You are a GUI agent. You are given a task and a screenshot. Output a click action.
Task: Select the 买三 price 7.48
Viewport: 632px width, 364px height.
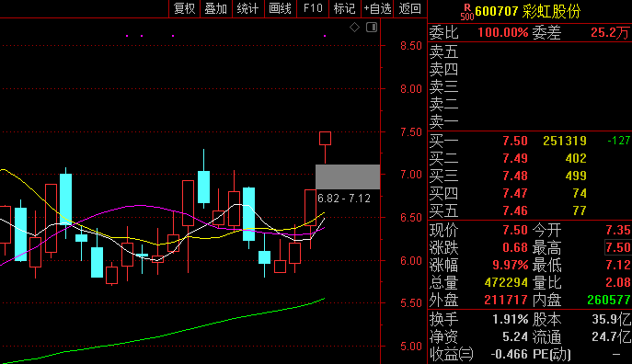pos(515,176)
